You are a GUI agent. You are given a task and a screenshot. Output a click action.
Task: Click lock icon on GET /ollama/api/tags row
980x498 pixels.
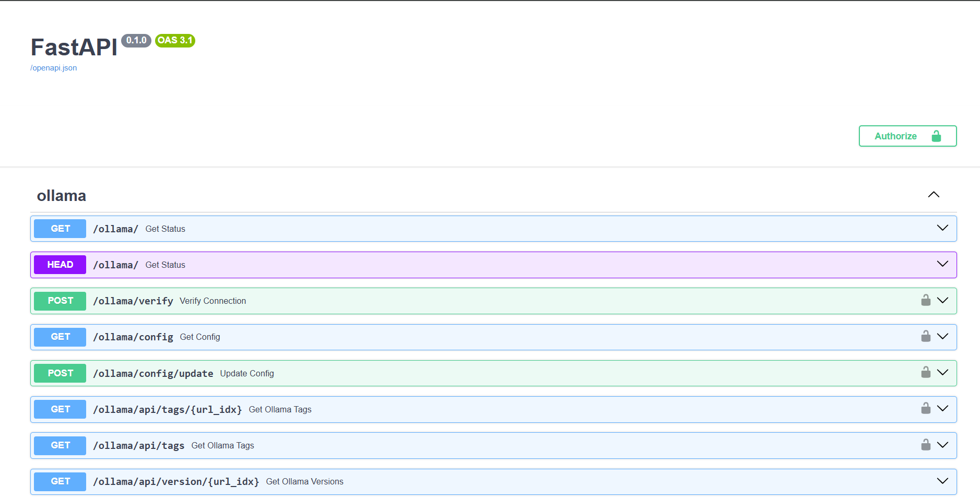point(926,445)
